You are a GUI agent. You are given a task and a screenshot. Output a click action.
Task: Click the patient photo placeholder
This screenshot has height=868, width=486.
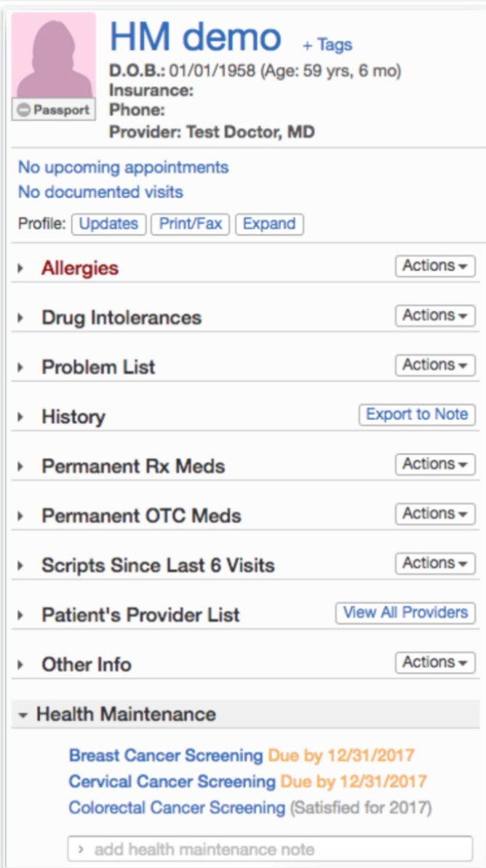pos(52,55)
